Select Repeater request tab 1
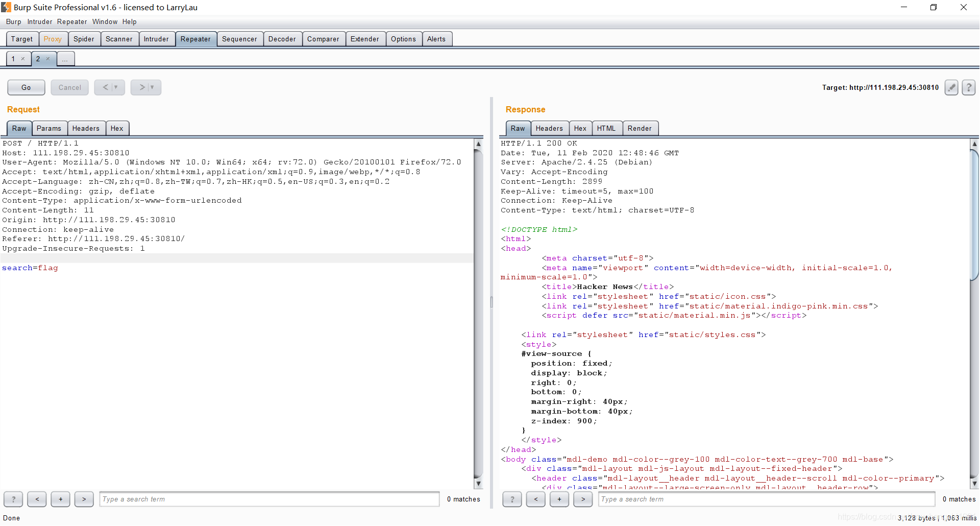The image size is (980, 526). point(13,59)
